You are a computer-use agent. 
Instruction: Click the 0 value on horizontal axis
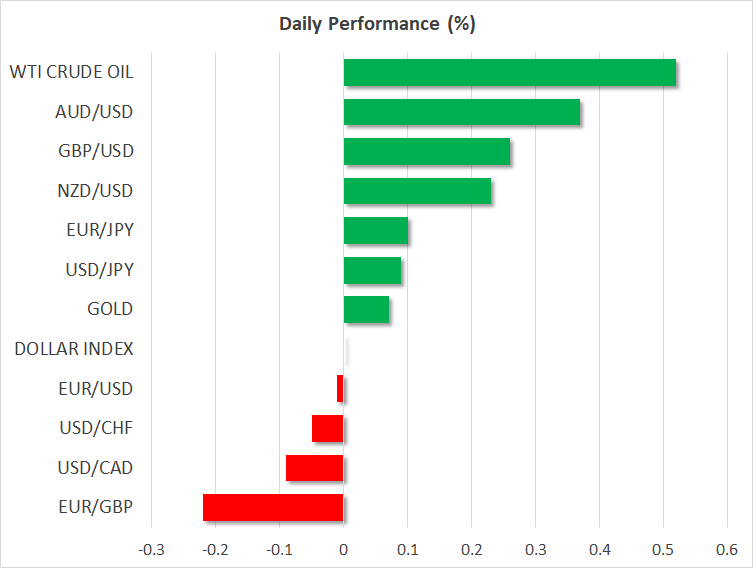(343, 550)
